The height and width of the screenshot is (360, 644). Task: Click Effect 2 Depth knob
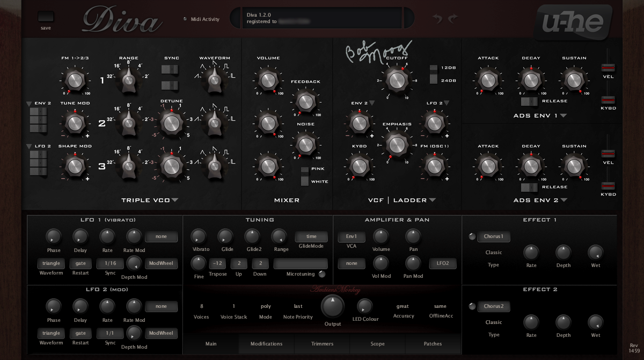[563, 322]
